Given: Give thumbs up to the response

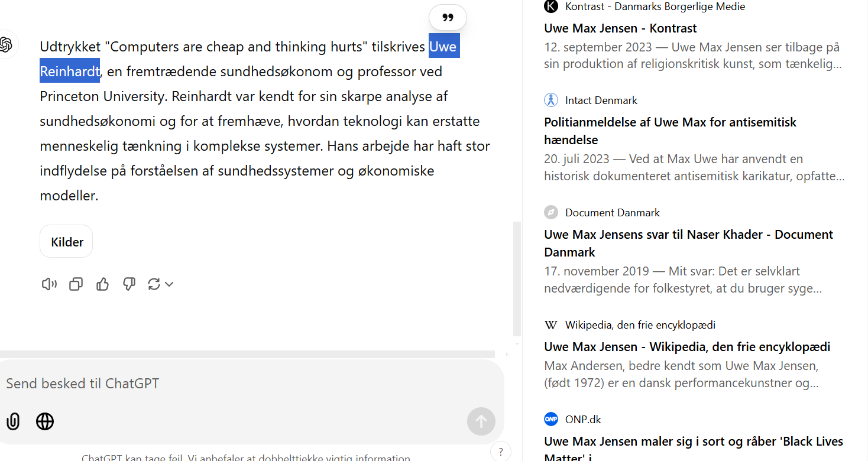Looking at the screenshot, I should [x=103, y=284].
